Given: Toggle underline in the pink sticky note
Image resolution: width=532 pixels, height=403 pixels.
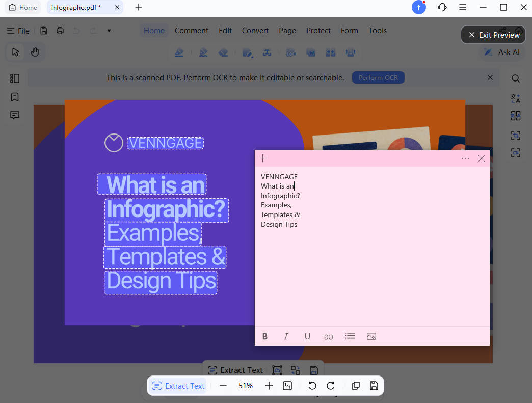Looking at the screenshot, I should point(307,336).
